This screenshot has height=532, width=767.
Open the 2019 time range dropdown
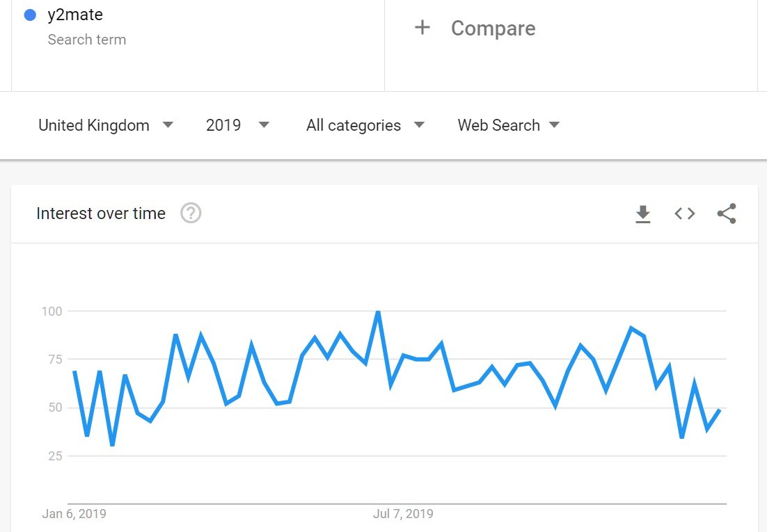[237, 125]
